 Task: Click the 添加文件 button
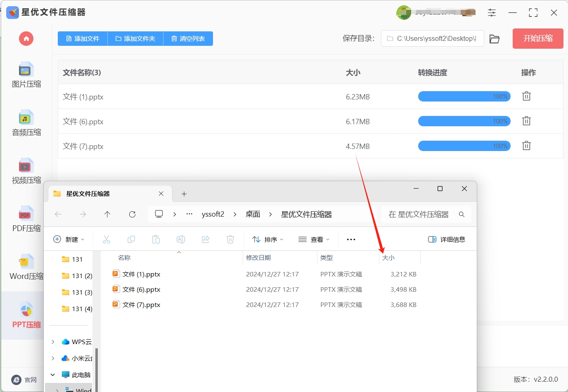[x=83, y=38]
